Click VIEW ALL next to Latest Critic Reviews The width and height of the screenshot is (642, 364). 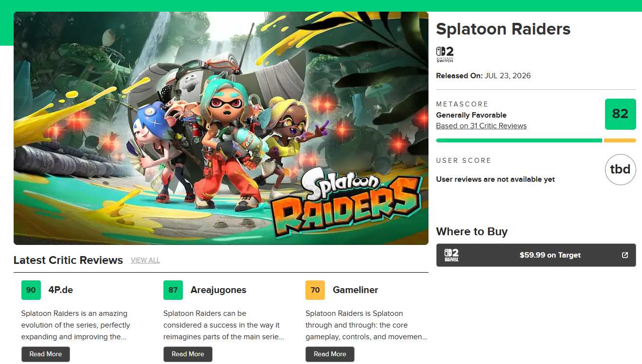[145, 260]
